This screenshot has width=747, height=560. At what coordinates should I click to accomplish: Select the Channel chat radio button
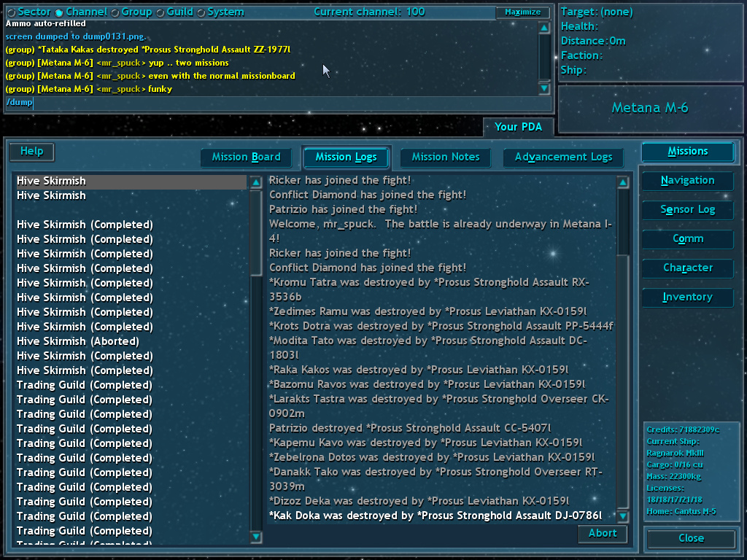[60, 12]
